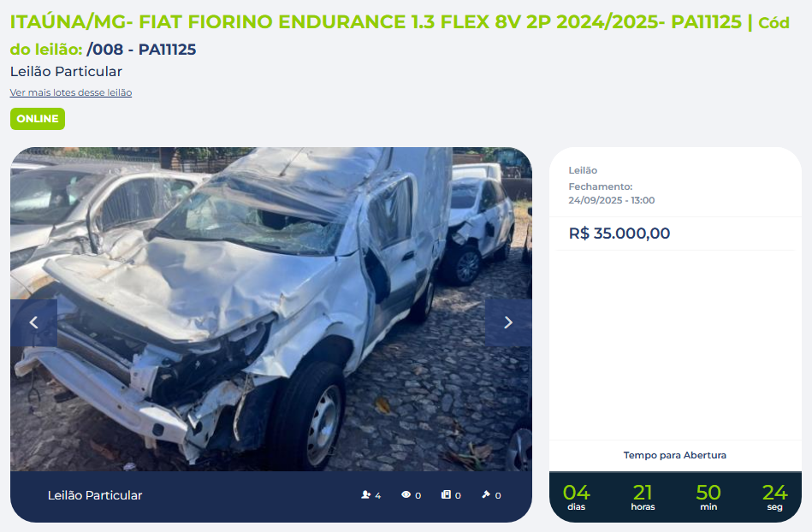This screenshot has height=532, width=812.
Task: Click the ITAÚNA/MG Fiat Fiorino title heading
Action: [376, 22]
